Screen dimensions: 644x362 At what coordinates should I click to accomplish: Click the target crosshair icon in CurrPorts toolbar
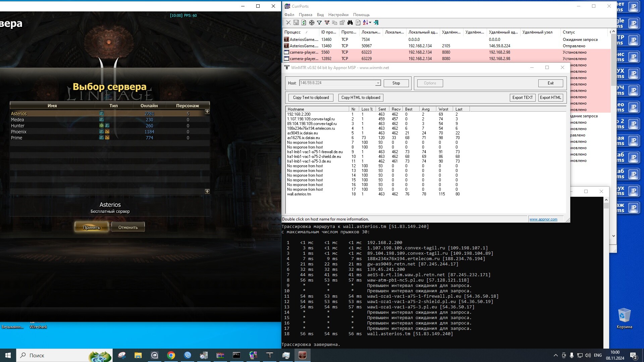click(x=312, y=22)
